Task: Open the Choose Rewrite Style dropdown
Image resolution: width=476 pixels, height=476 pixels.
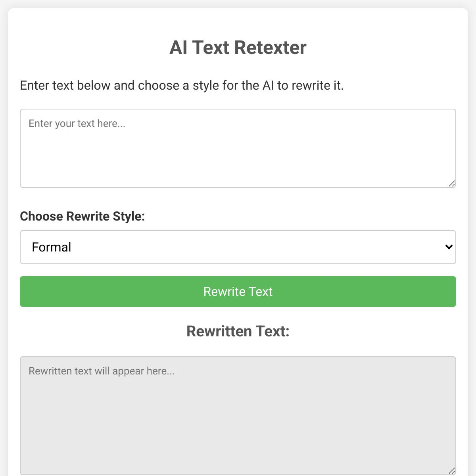Action: click(238, 247)
